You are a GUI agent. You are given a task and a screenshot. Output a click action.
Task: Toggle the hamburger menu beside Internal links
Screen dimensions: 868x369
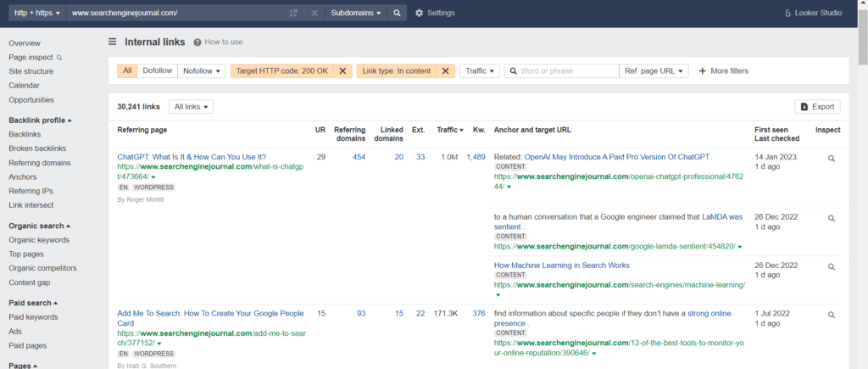[x=113, y=42]
